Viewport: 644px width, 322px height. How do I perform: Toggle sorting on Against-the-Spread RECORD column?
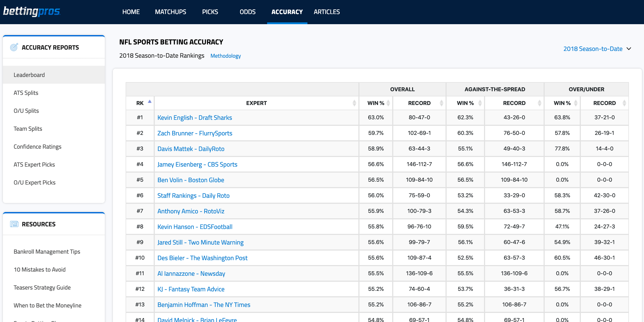tap(539, 103)
